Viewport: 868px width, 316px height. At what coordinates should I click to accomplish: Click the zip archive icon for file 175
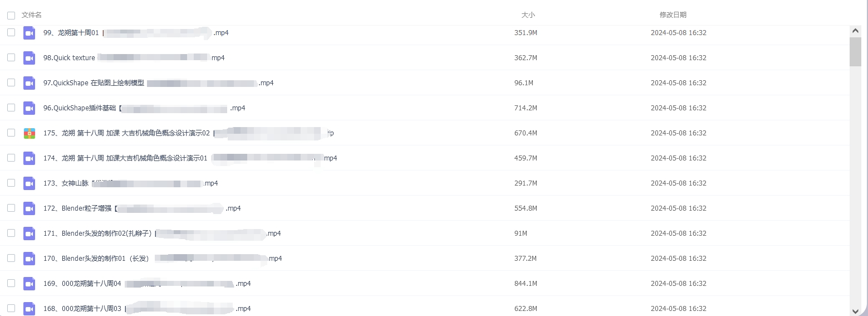tap(29, 133)
